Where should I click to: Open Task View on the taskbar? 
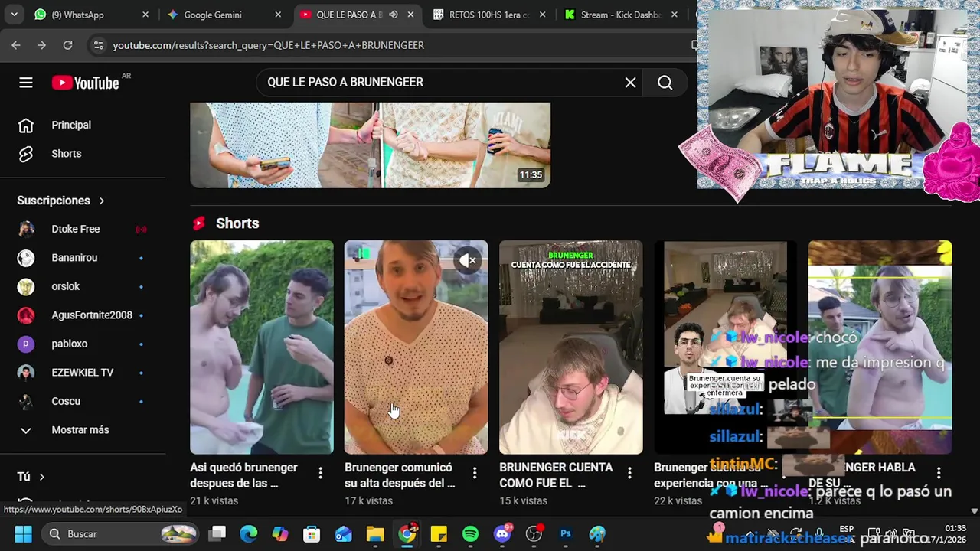click(218, 534)
